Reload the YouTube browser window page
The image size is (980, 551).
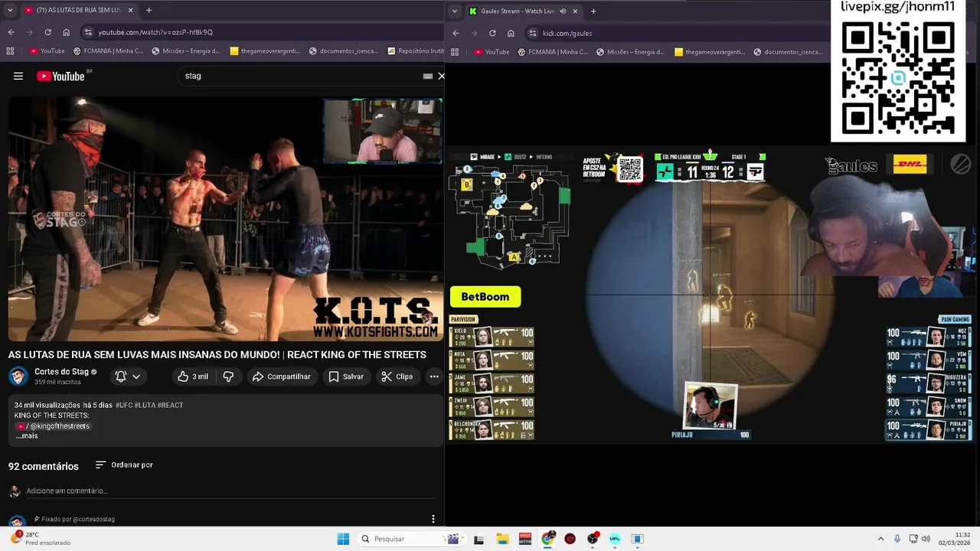[x=47, y=32]
